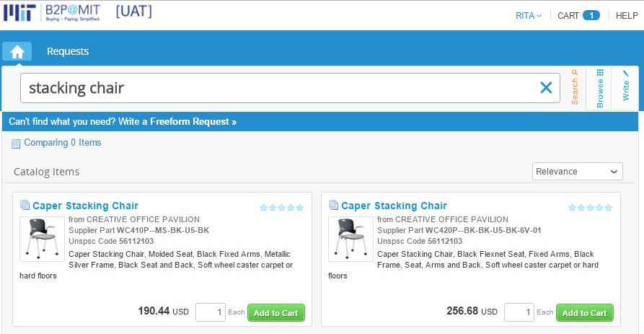The height and width of the screenshot is (334, 644).
Task: Switch to the Search side tab
Action: 575,88
